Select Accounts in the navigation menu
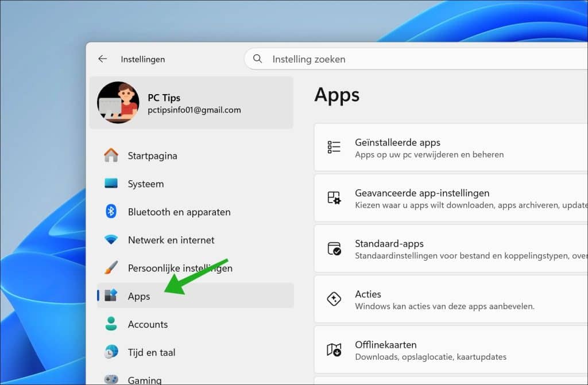This screenshot has width=588, height=385. (x=148, y=324)
